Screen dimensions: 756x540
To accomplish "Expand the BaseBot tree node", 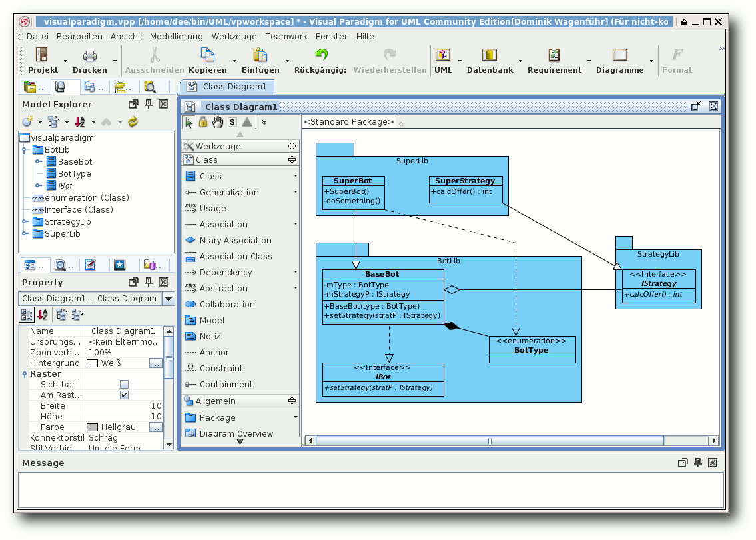I will click(x=37, y=161).
